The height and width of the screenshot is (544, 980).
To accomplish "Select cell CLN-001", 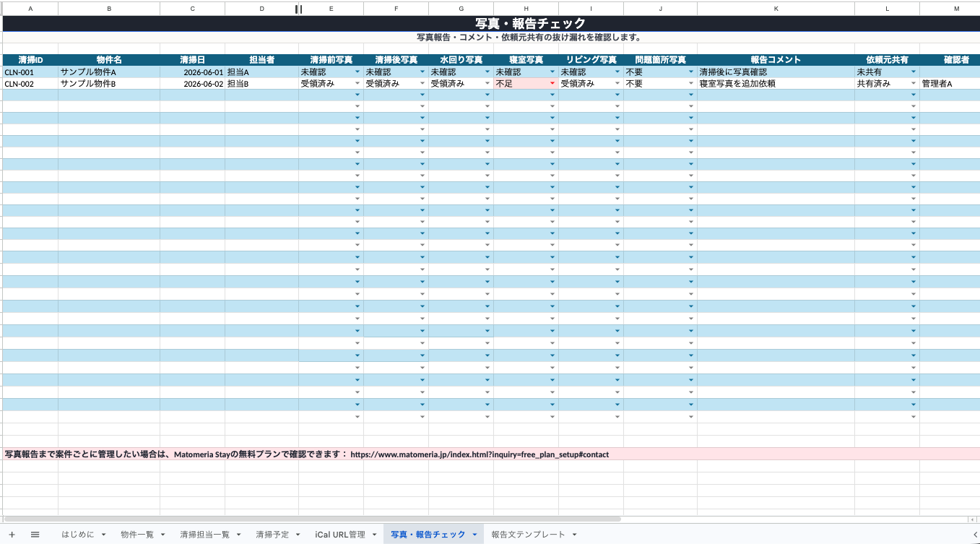I will click(30, 72).
